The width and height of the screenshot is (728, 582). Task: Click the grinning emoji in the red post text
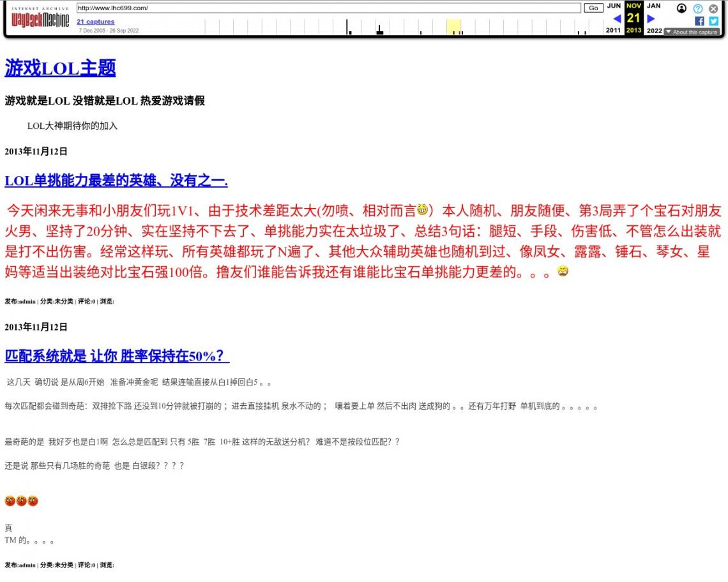[422, 209]
